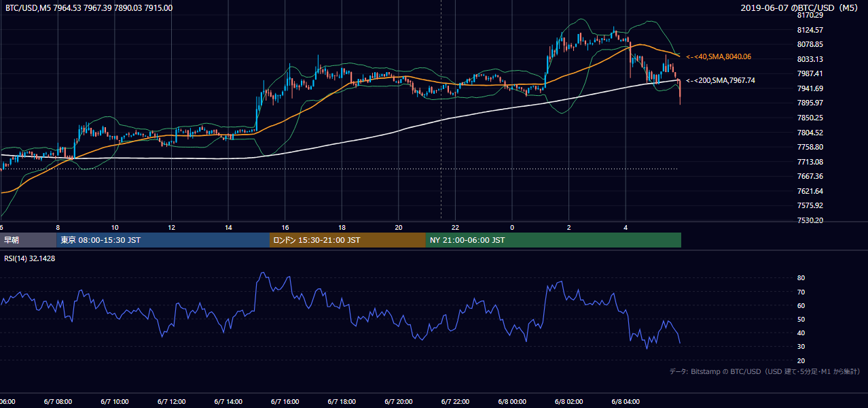Click the 8124.57 price axis value
Screen dimensions: 868x408
point(810,30)
